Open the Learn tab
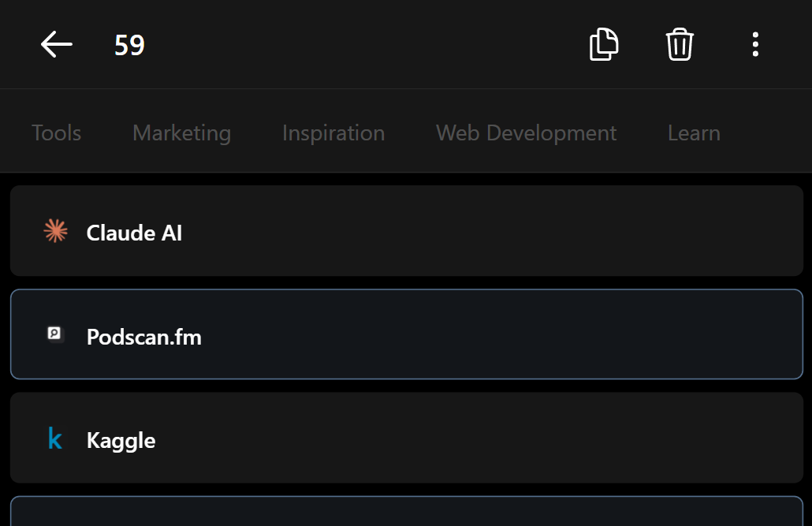Viewport: 812px width, 526px height. (694, 133)
